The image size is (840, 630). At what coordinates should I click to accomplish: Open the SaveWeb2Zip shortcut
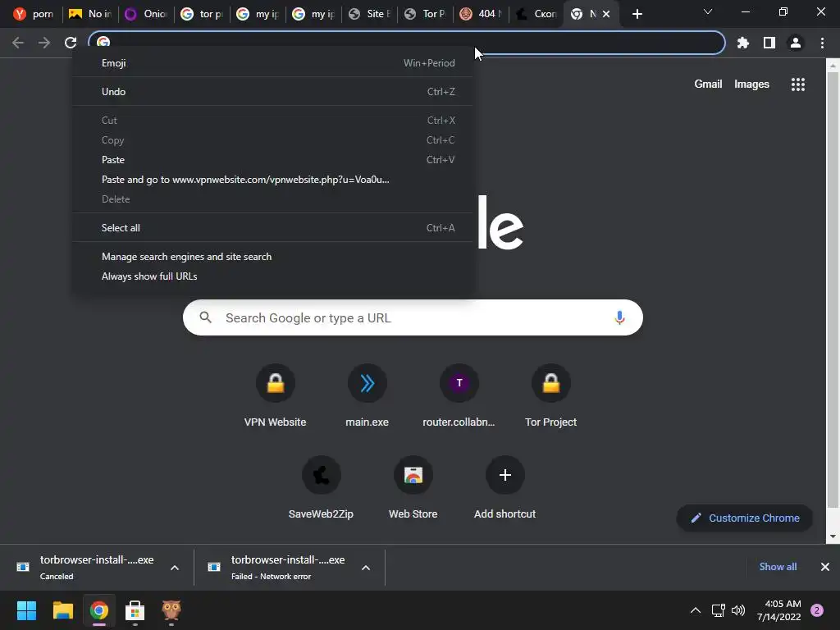321,488
